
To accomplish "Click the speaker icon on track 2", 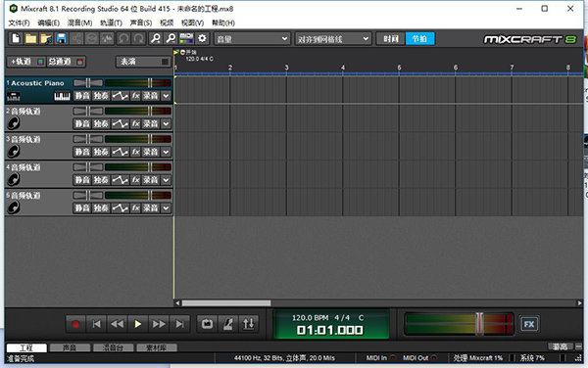I will (x=14, y=123).
